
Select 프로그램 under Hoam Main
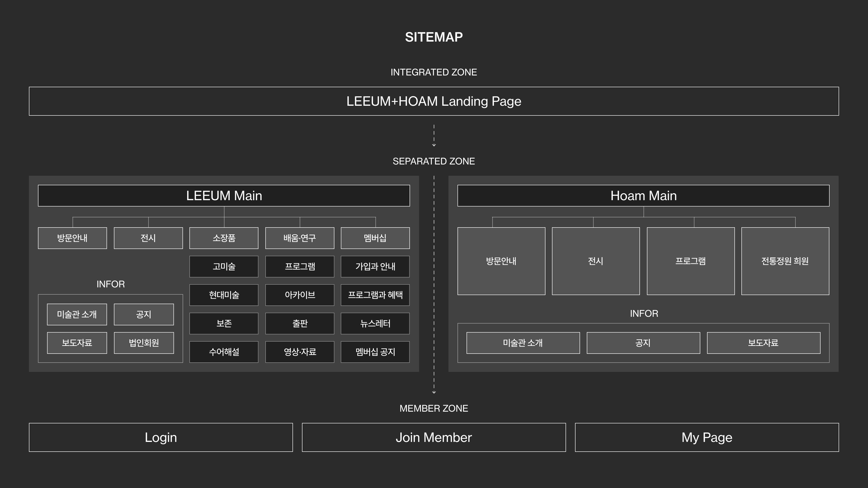691,261
